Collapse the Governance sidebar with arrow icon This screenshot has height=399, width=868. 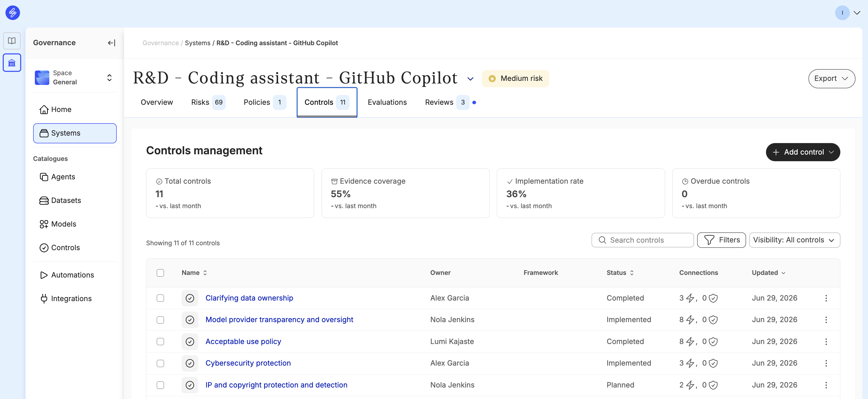pyautogui.click(x=112, y=43)
